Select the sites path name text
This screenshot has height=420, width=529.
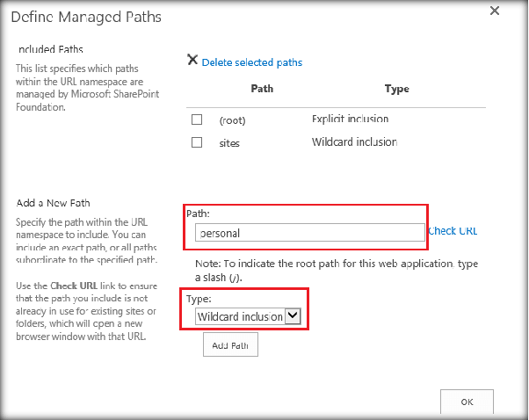coord(230,142)
